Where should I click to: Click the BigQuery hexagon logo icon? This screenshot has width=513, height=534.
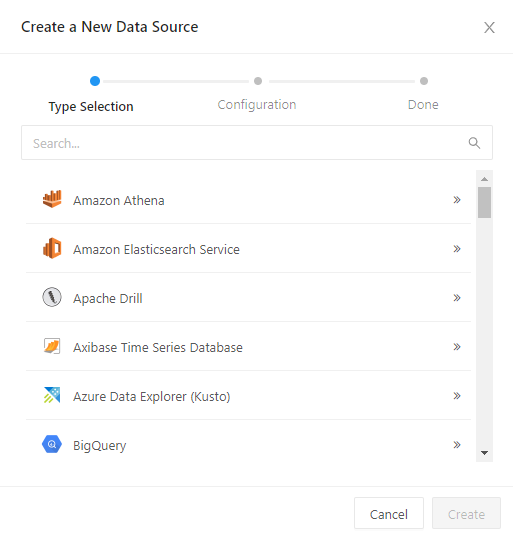(52, 444)
